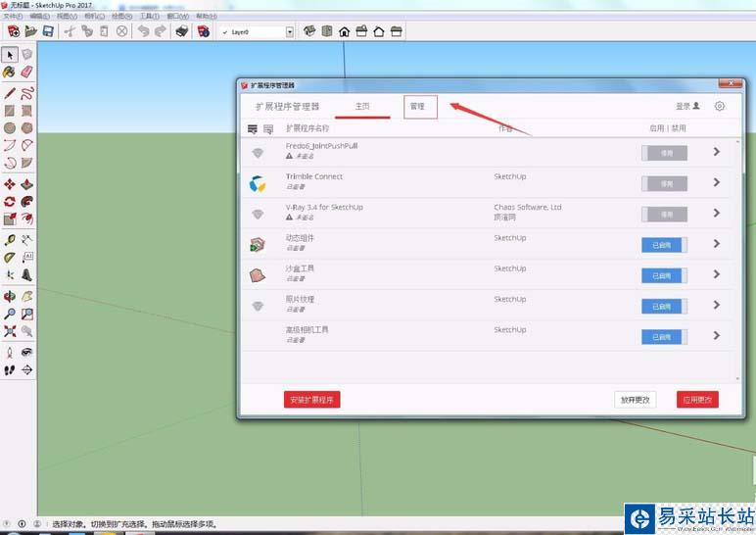Disable the 动态组件 extension switch
This screenshot has height=535, width=756.
664,245
